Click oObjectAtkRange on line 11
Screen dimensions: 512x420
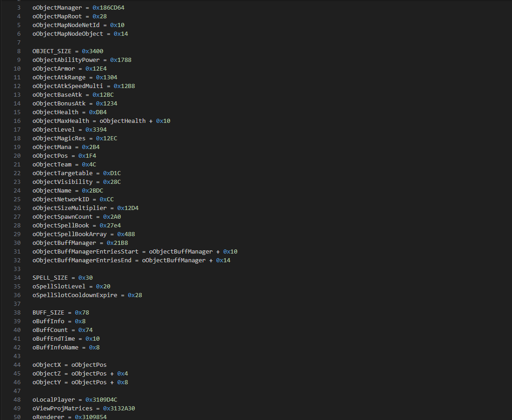point(59,77)
